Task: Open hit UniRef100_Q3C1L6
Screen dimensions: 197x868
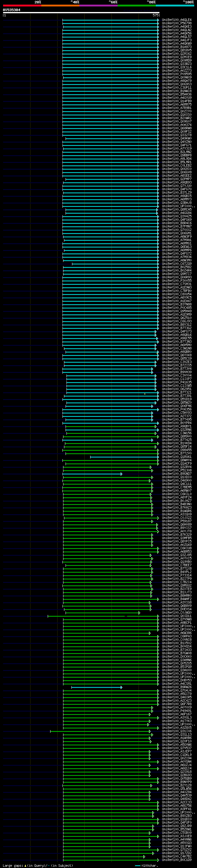Action: [x=176, y=67]
